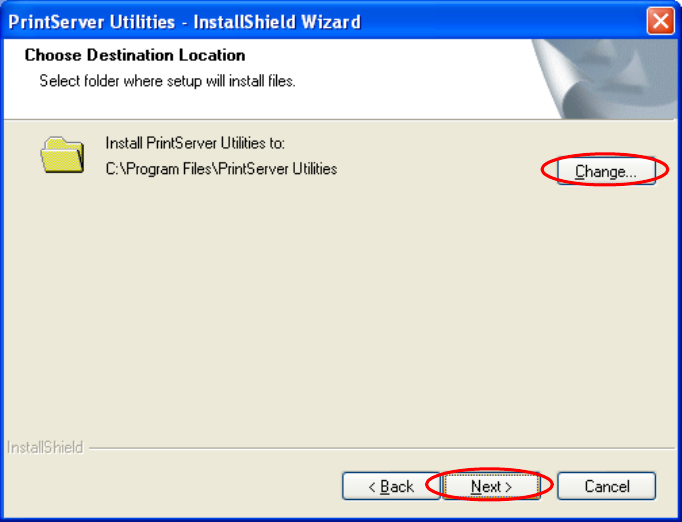The image size is (682, 522).
Task: Return to previous step with < Back
Action: point(391,486)
